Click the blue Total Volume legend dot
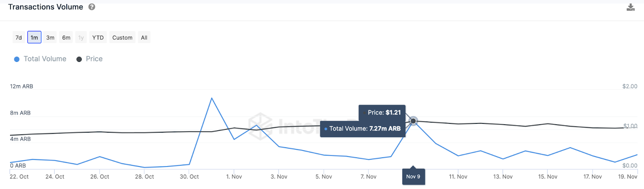 coord(17,59)
